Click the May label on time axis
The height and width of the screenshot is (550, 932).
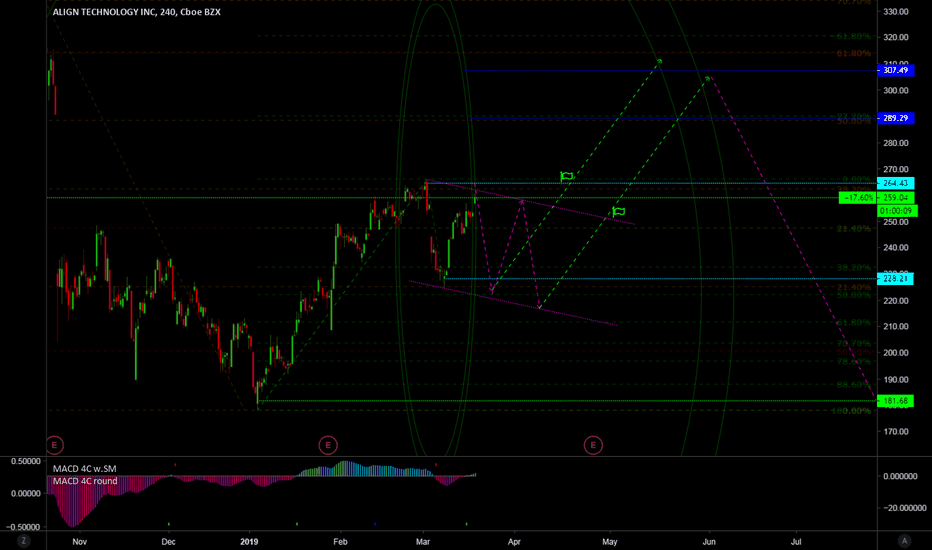[610, 542]
